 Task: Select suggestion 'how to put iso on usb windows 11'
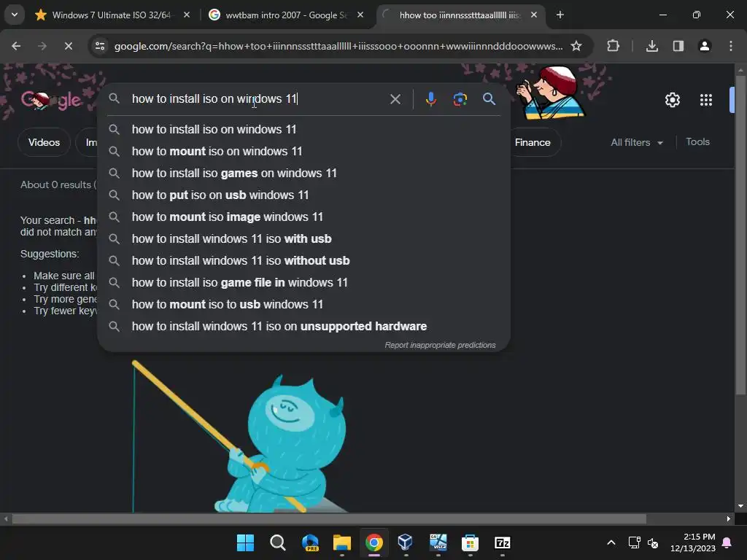coord(303,195)
